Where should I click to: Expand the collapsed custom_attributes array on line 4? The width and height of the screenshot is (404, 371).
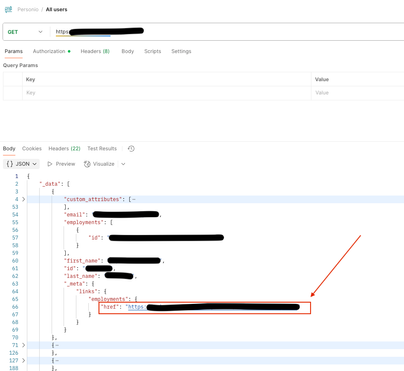23,199
